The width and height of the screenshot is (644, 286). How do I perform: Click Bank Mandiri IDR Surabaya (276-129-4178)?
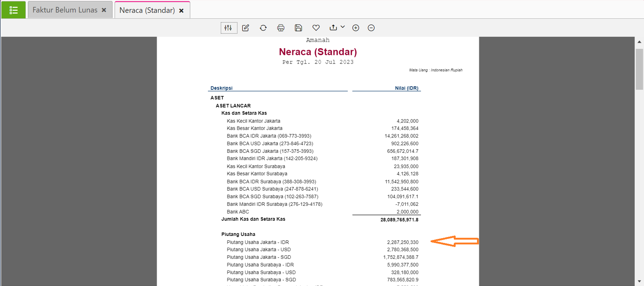click(275, 204)
